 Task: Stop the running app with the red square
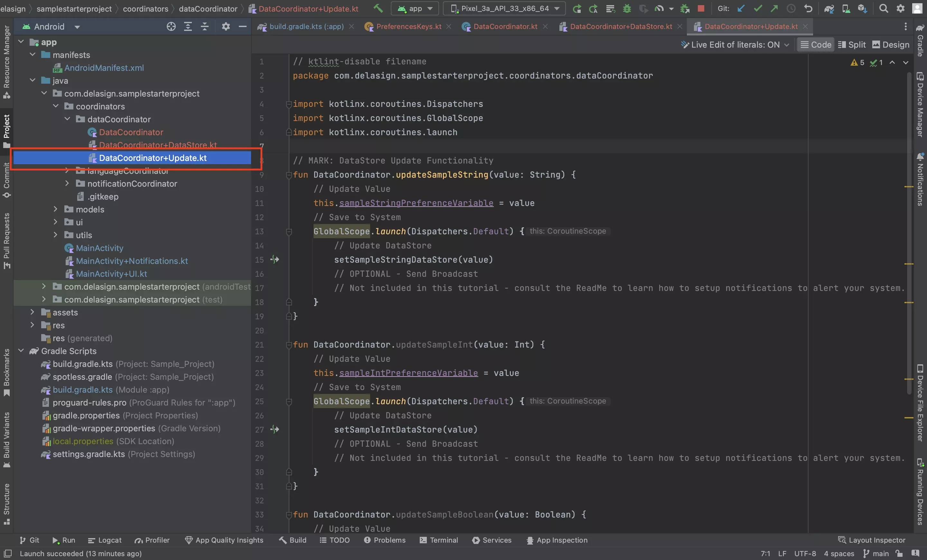pos(700,8)
